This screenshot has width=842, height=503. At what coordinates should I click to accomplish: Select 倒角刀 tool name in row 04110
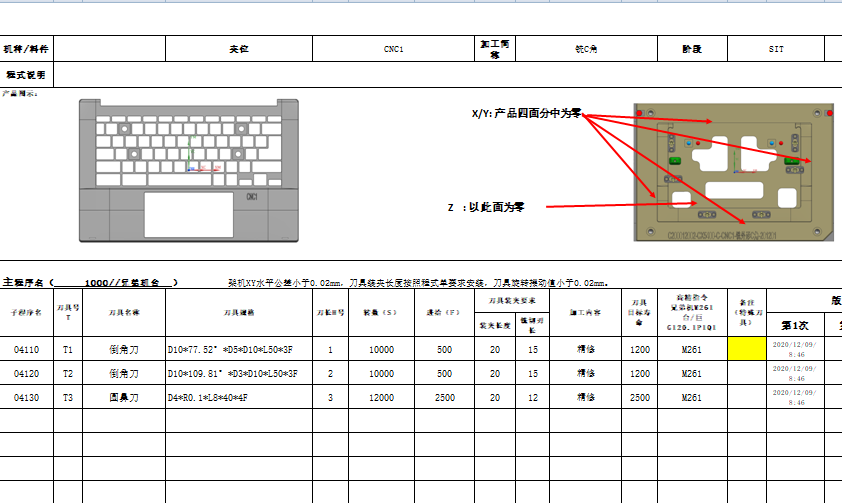click(124, 349)
